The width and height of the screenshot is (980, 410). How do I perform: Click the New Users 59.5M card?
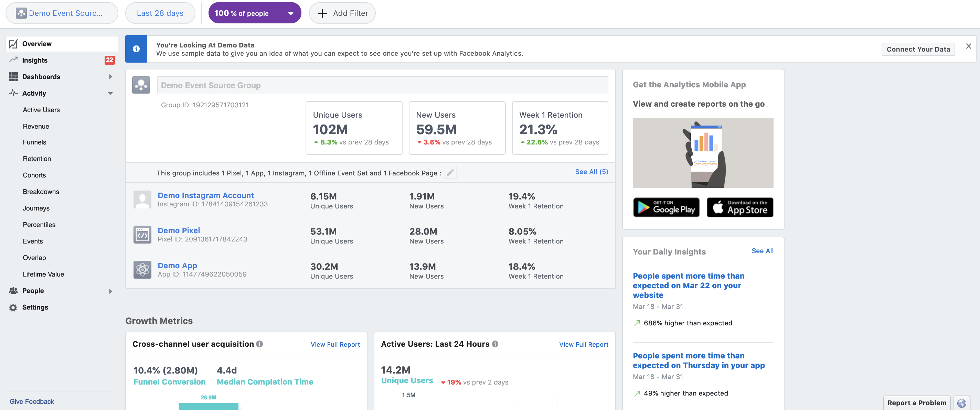[x=457, y=128]
